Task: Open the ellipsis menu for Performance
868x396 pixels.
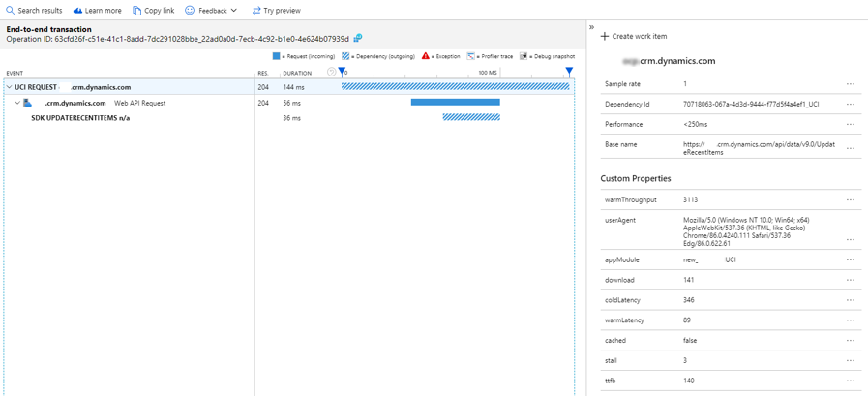Action: 851,124
